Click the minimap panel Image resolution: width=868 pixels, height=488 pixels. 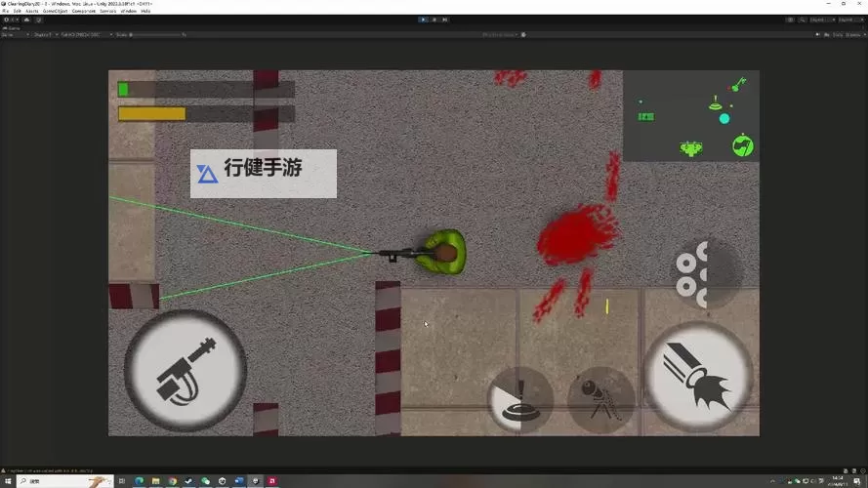pos(691,115)
